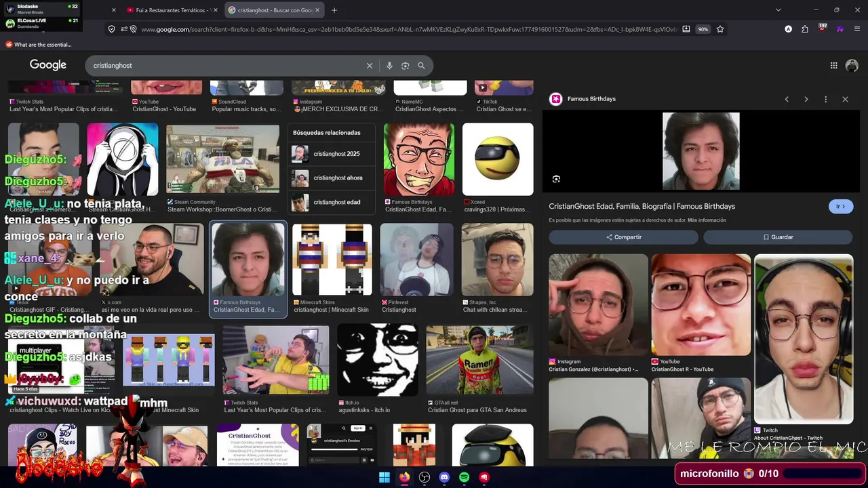Open the Firefox hamburger application menu

coord(857,29)
